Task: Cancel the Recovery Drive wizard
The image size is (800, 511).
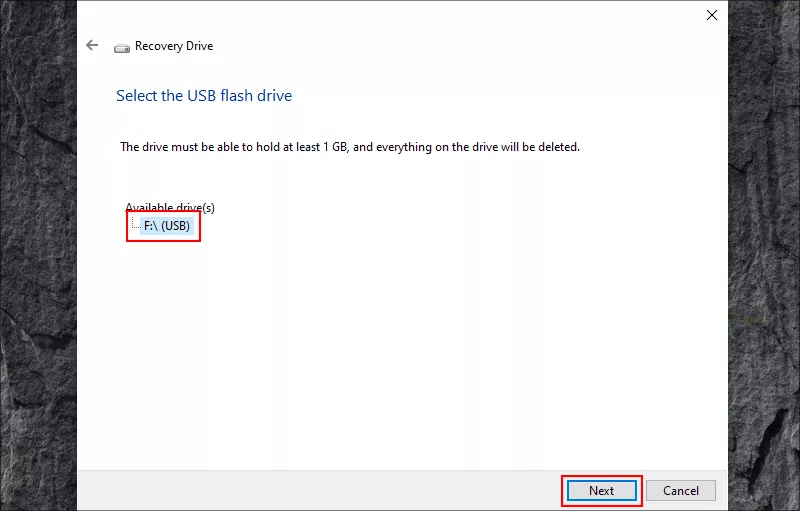Action: pos(681,491)
